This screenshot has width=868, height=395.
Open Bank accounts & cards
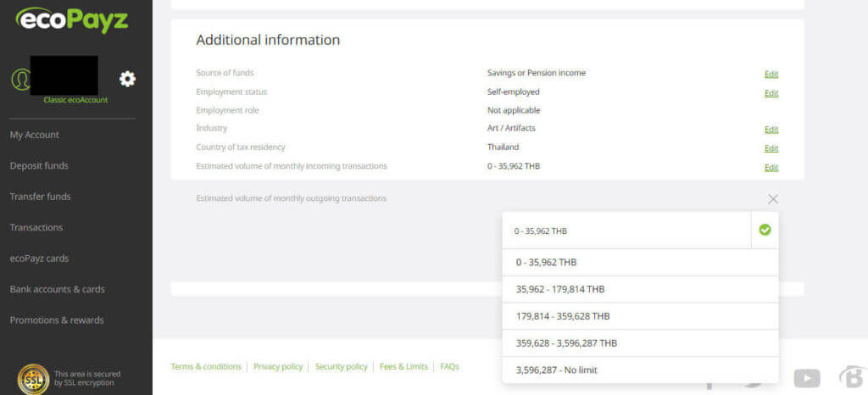click(x=57, y=289)
